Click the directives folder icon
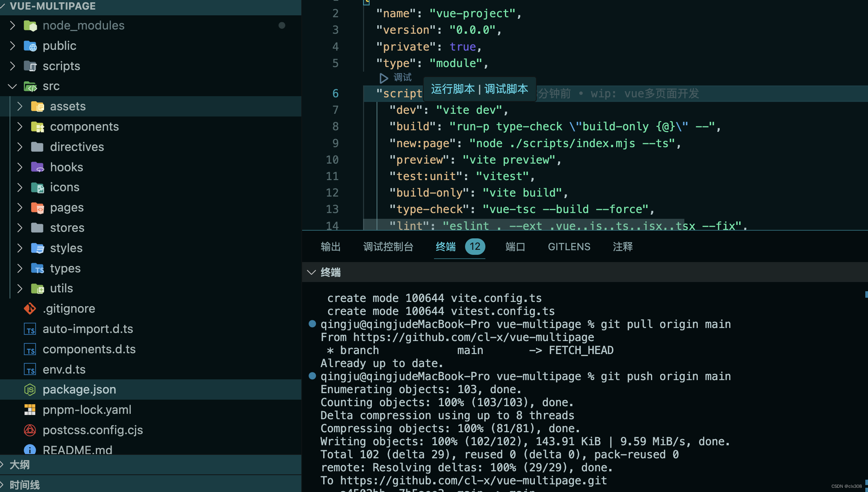 [x=38, y=147]
